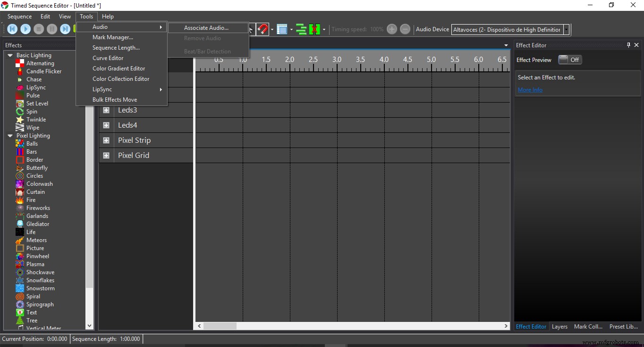
Task: Expand the Leds3 row
Action: (106, 110)
